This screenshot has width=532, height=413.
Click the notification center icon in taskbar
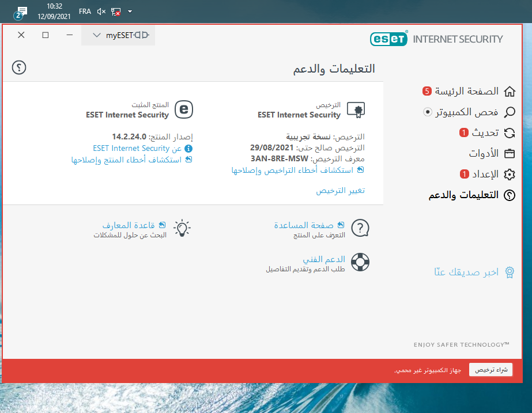coord(20,13)
